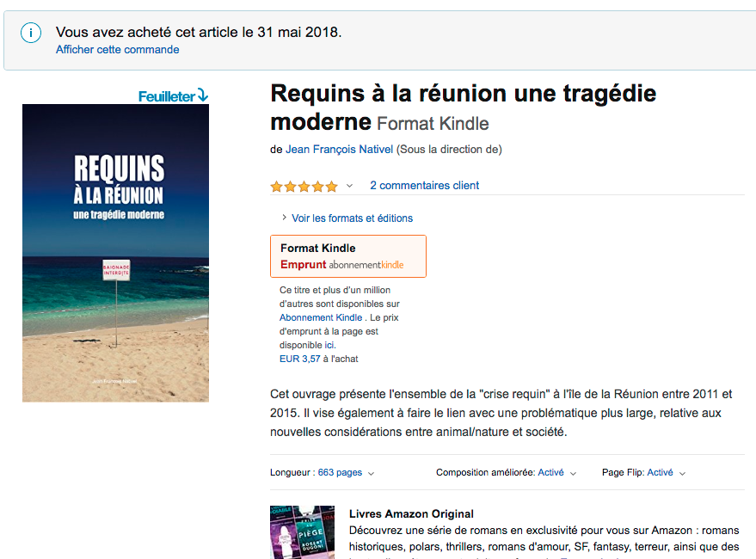
Task: Select the Format Kindle Emprunt box
Action: click(x=348, y=256)
